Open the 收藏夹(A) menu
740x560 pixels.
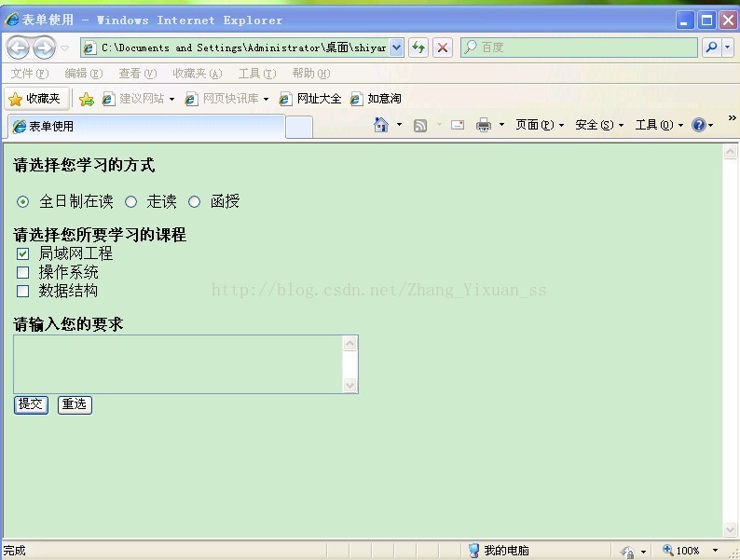pos(198,74)
